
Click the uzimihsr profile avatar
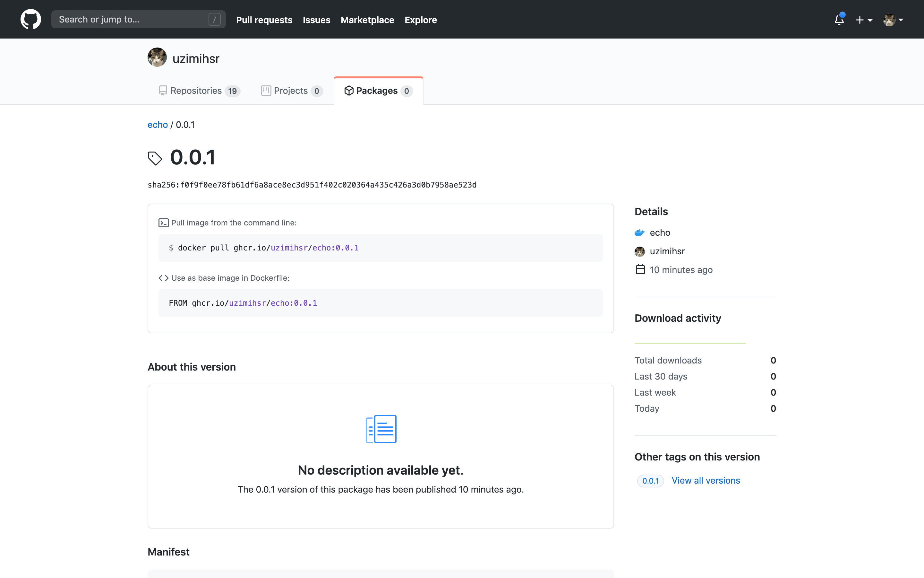157,57
